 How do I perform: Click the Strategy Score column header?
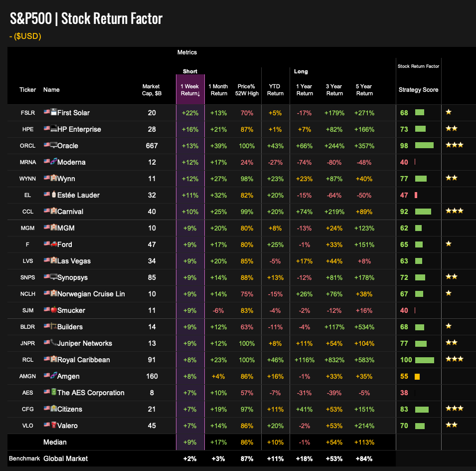click(x=418, y=90)
